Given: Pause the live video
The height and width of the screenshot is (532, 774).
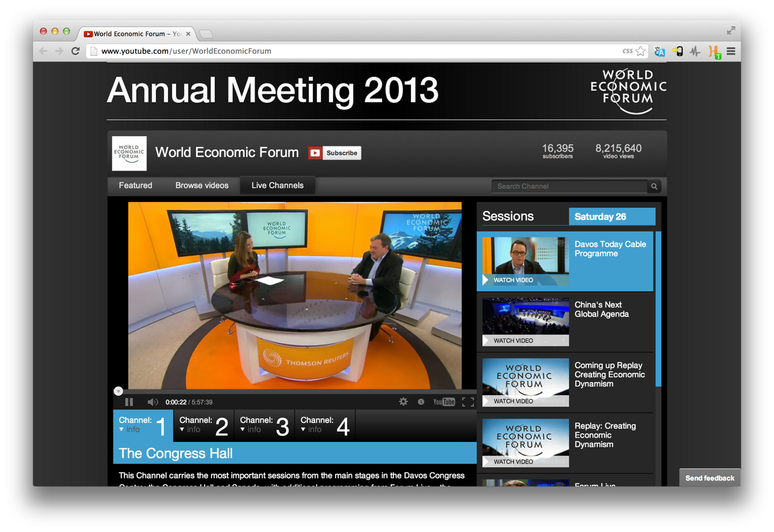Looking at the screenshot, I should 129,402.
